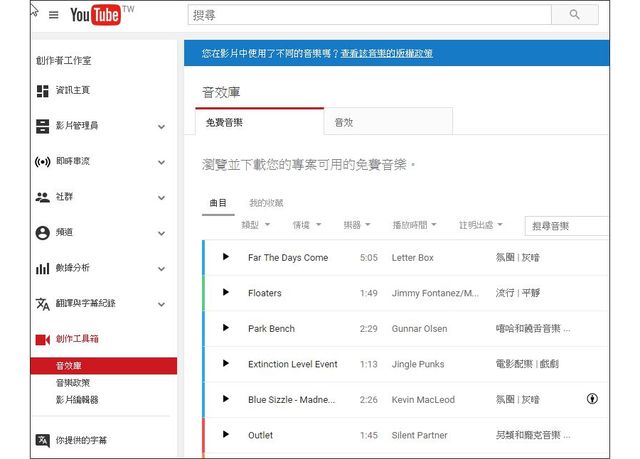Open the 註明出處 attribution filter dropdown
This screenshot has height=459, width=640.
(481, 225)
